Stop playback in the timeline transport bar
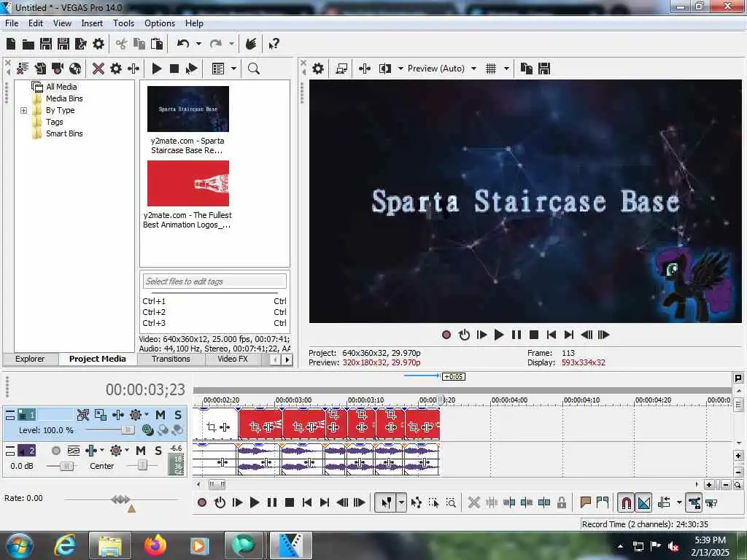 click(x=289, y=502)
